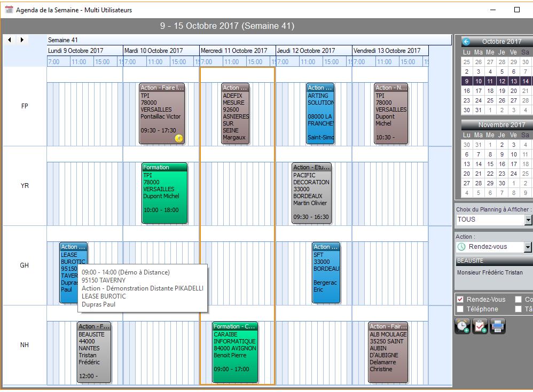Open FP's TPI Pontaillac Victor appointment
Screen dimensions: 533x392
[x=162, y=114]
